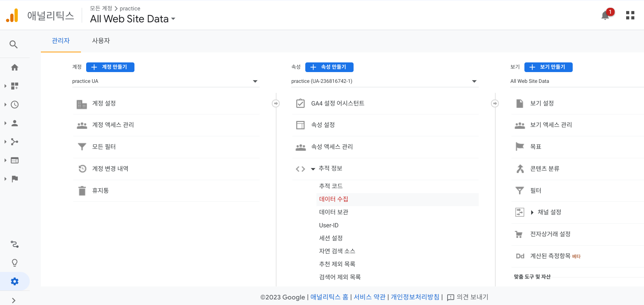
Task: Open the Behavior window icon
Action: pyautogui.click(x=14, y=160)
